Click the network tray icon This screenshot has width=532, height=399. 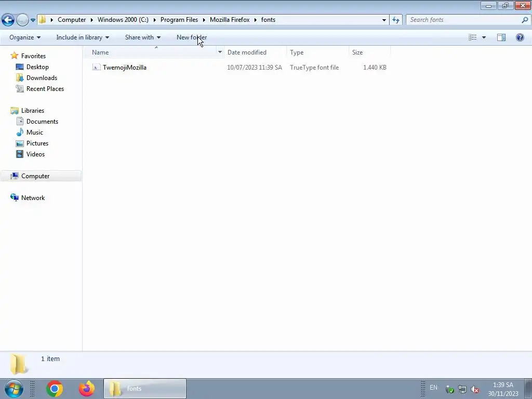tap(462, 389)
